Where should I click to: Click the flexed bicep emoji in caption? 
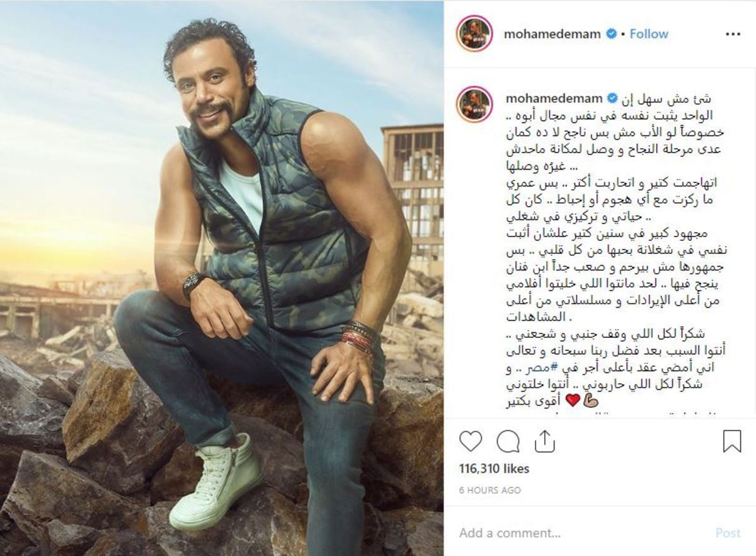tap(590, 400)
